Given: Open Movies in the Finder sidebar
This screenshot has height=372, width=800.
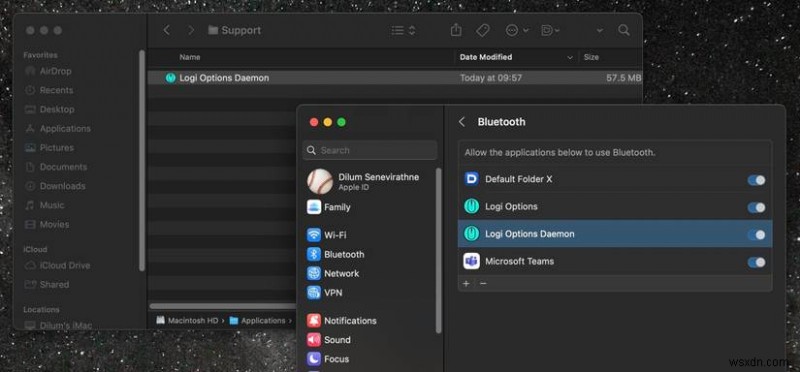Looking at the screenshot, I should pos(47,225).
